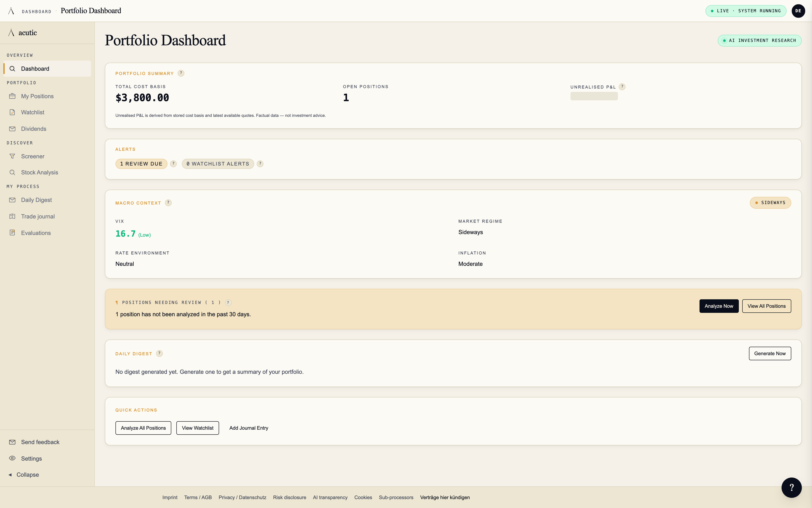Click the VIX value 16.7
Image resolution: width=812 pixels, height=508 pixels.
(x=125, y=233)
